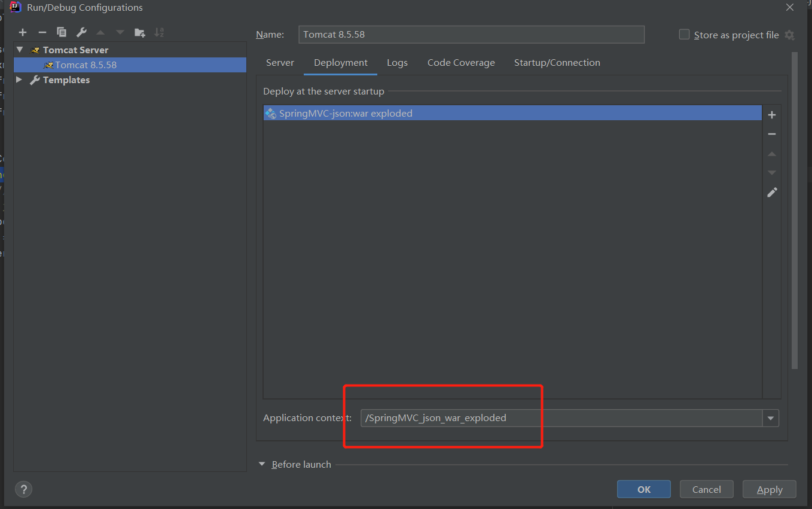This screenshot has height=509, width=812.
Task: Click the Tomcat Server group label
Action: click(76, 50)
